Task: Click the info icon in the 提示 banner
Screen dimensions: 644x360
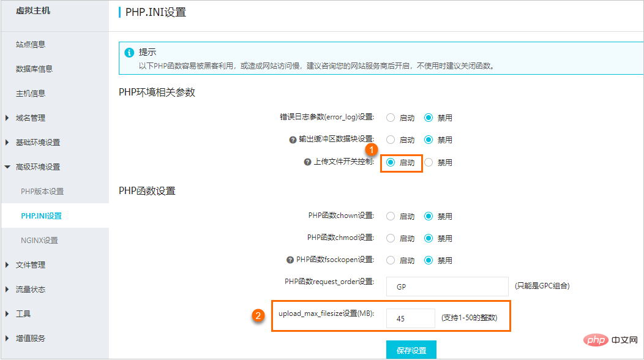Action: (x=129, y=53)
